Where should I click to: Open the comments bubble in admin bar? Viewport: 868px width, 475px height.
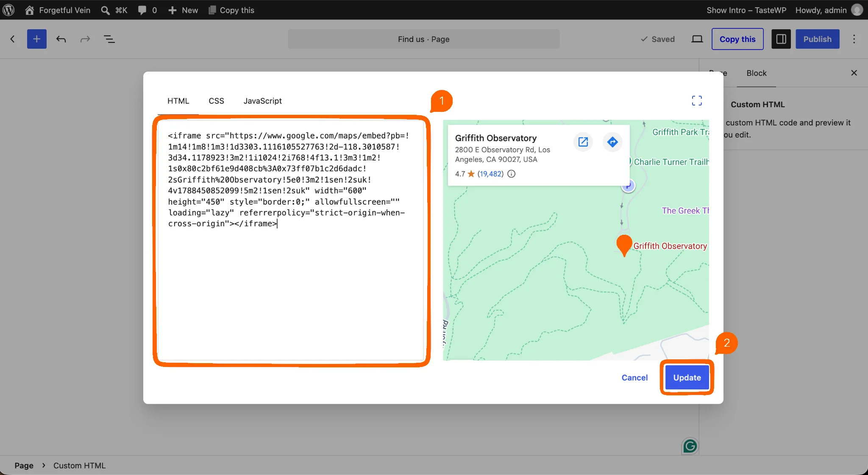click(x=147, y=10)
